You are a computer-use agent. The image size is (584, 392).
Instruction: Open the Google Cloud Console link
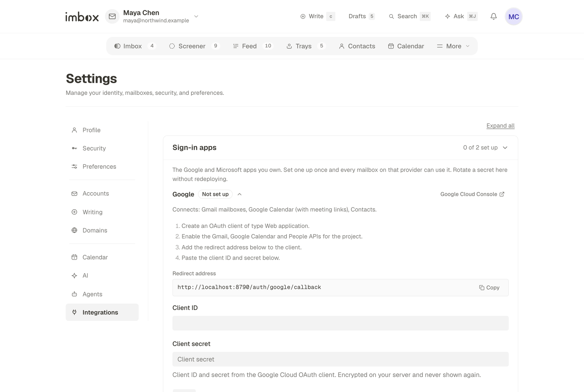[472, 194]
